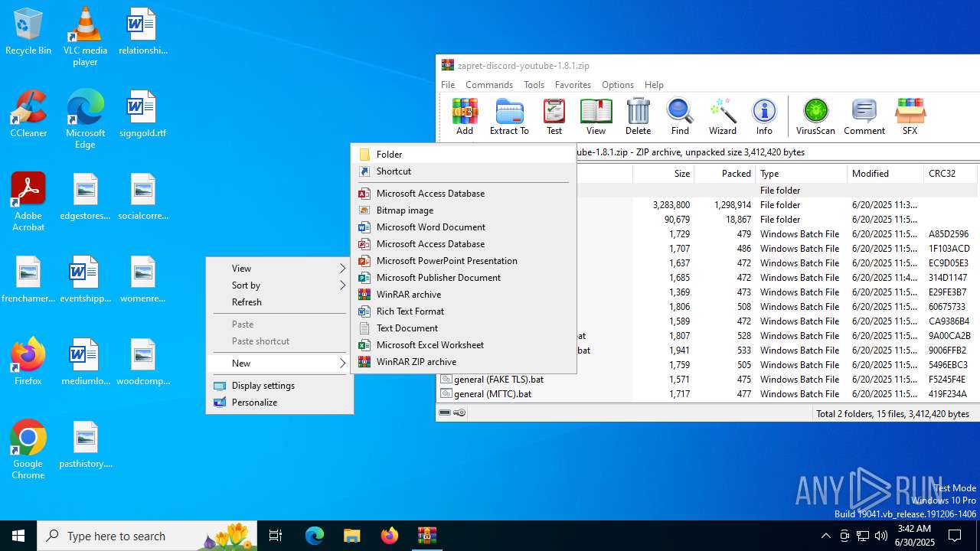Click the Find magnifier icon
Viewport: 980px width, 551px height.
pyautogui.click(x=680, y=117)
